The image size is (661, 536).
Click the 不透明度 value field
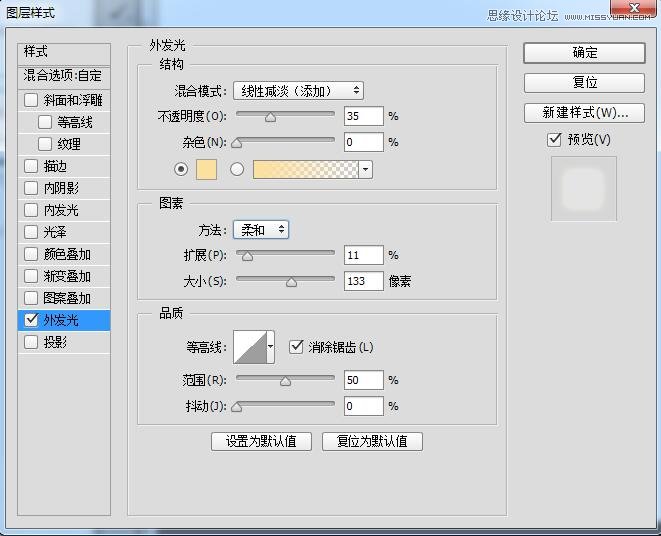point(363,116)
